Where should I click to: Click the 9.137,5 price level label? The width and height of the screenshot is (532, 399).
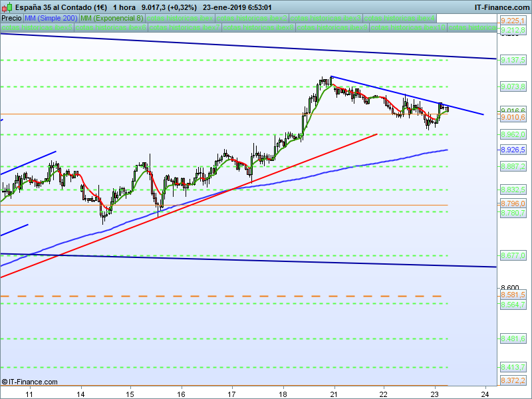pos(513,60)
